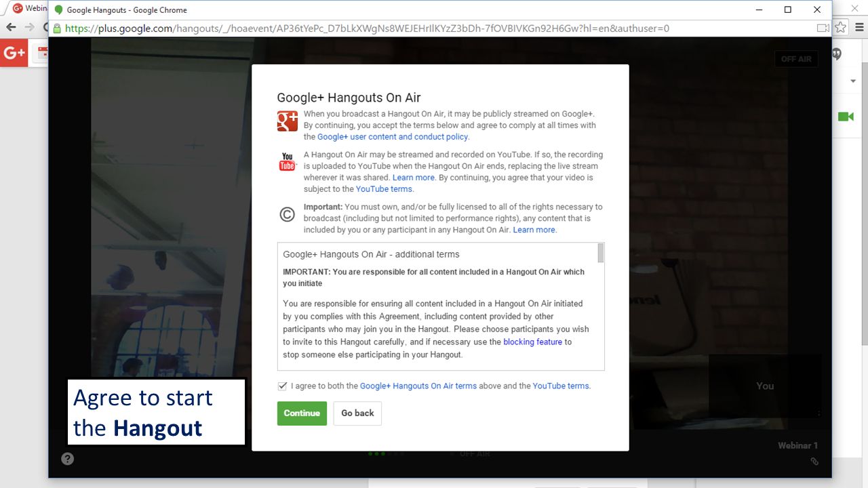Click the Webinar 1 label
This screenshot has height=488, width=868.
[x=797, y=445]
